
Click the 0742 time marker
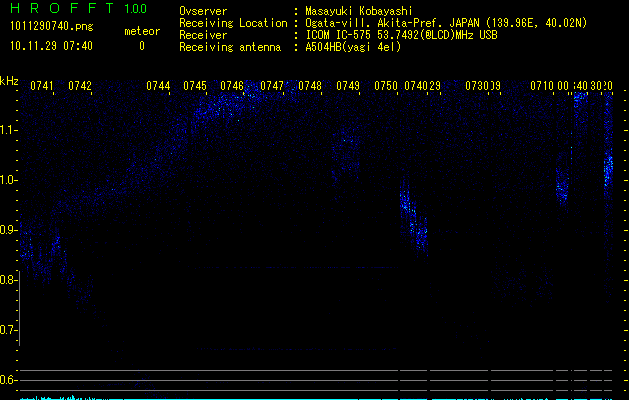coord(80,86)
